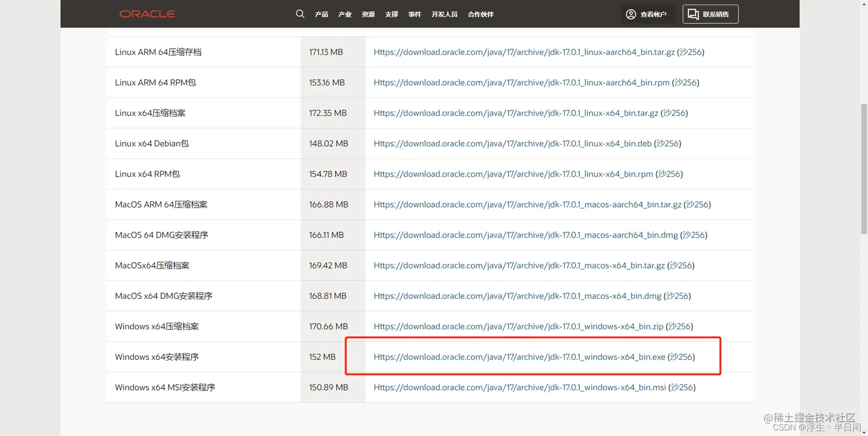Open sha256 link for macos-x64 dmg
This screenshot has height=436, width=868.
point(677,295)
